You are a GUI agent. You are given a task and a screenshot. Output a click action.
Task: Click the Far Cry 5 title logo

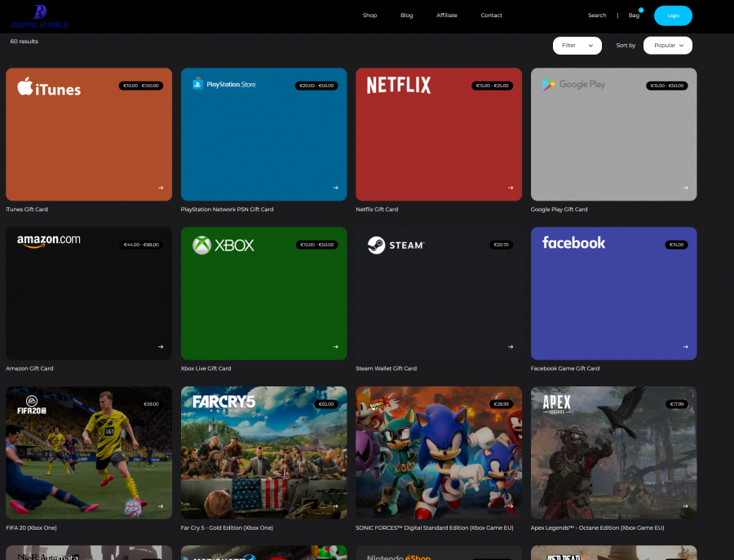pos(223,402)
